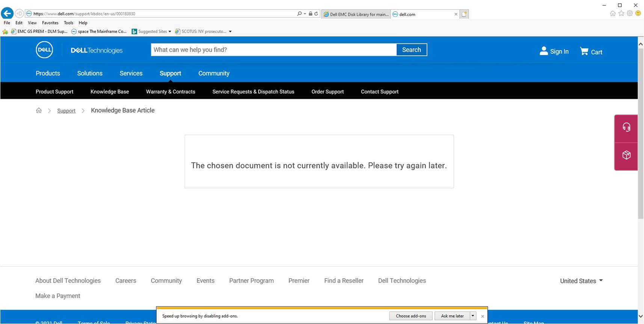Click the search input field
The width and height of the screenshot is (644, 324).
coord(273,50)
